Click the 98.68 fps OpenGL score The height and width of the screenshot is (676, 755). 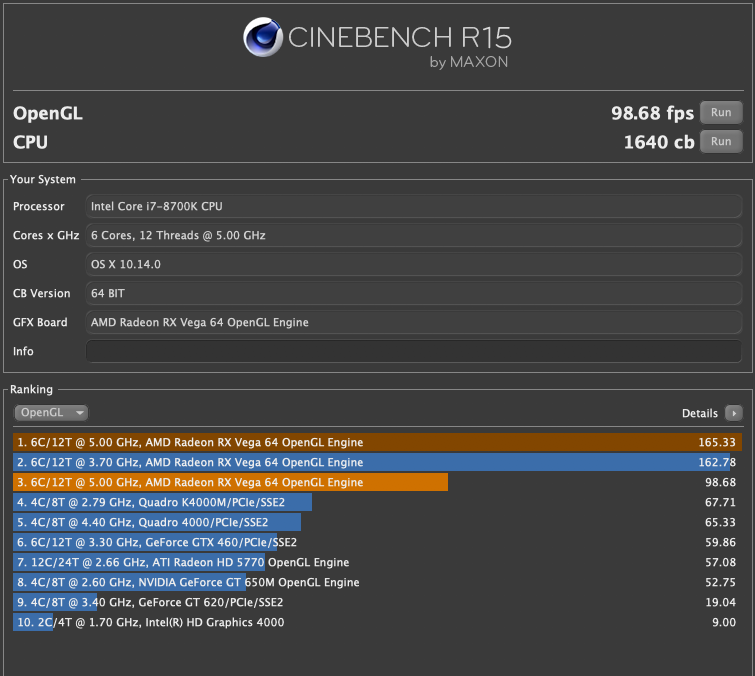point(652,113)
